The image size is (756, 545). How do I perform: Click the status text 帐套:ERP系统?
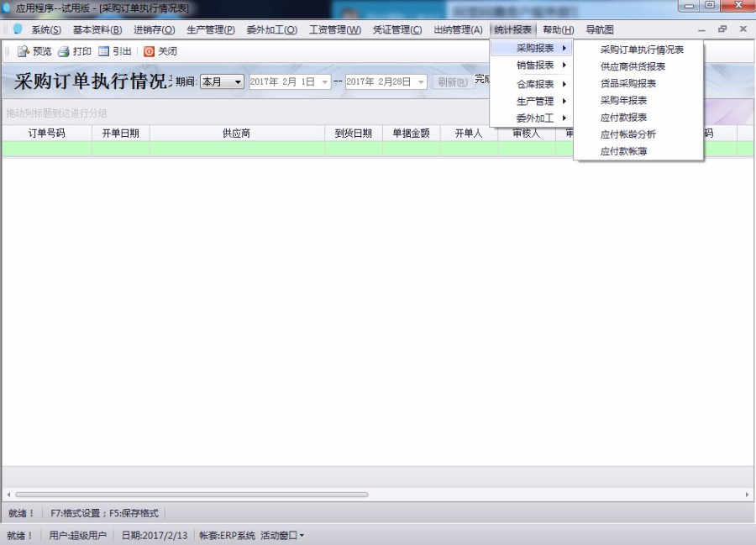click(227, 536)
